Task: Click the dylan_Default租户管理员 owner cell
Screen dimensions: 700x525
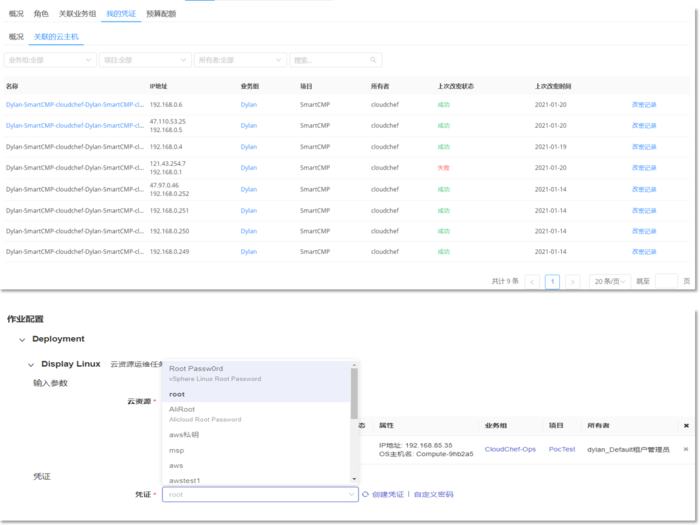Action: (628, 450)
